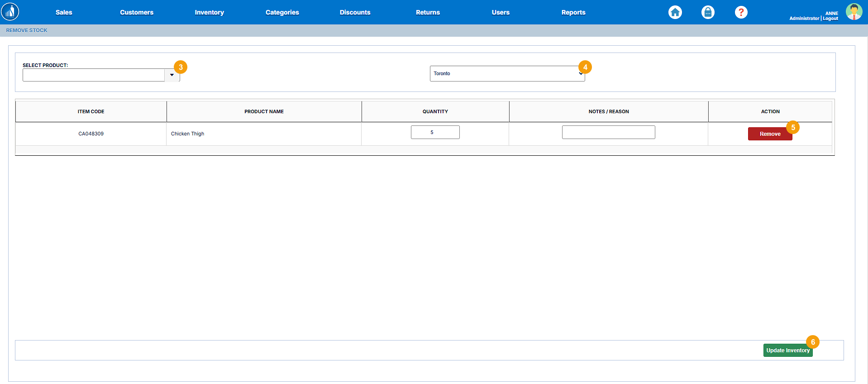Viewport: 868px width, 384px height.
Task: Click the Update Inventory button
Action: pyautogui.click(x=787, y=350)
